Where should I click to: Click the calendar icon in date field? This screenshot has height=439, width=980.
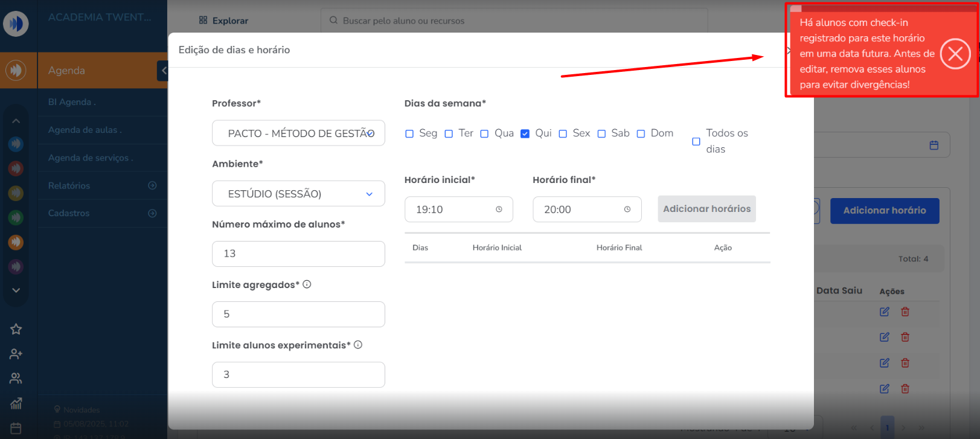coord(934,146)
